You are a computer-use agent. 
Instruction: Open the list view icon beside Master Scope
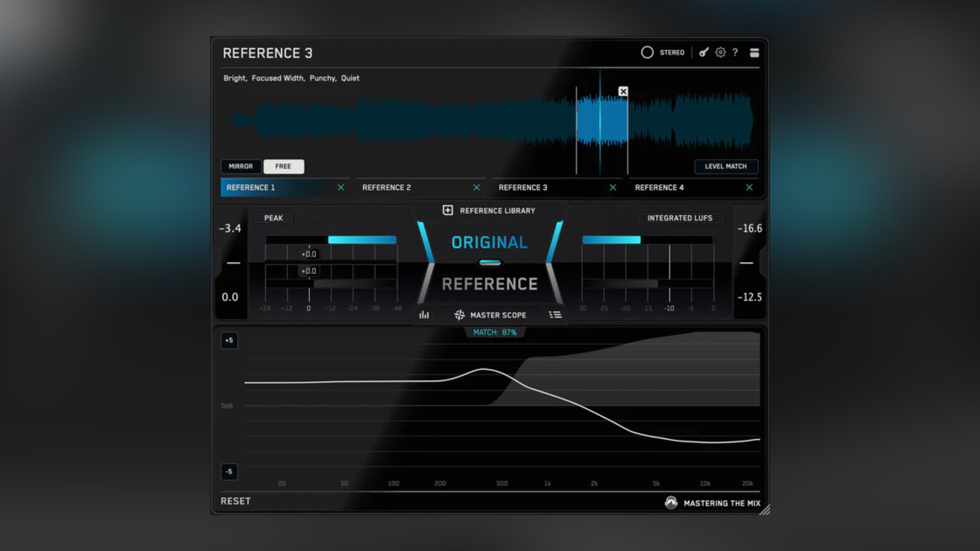pyautogui.click(x=555, y=315)
